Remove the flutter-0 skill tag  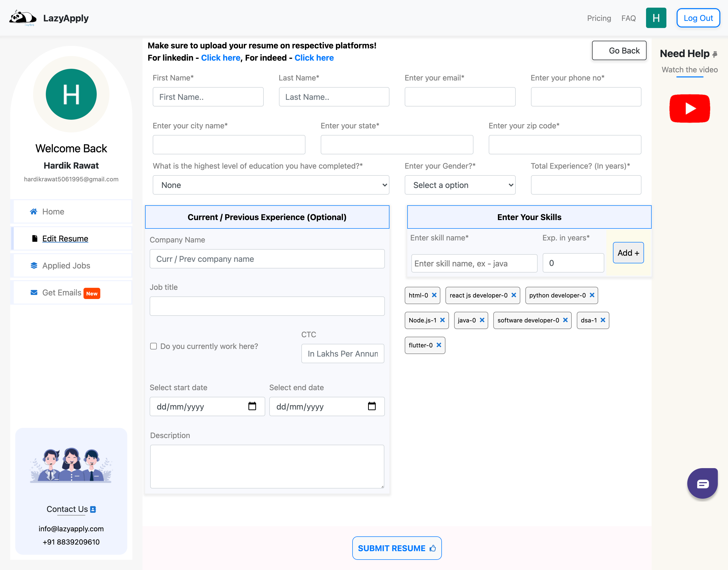[439, 345]
